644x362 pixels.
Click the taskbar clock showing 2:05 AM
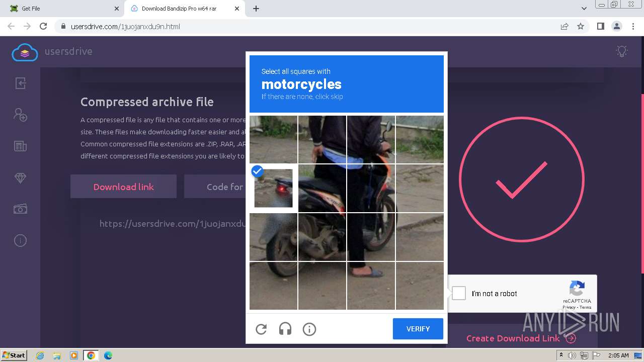(x=618, y=355)
